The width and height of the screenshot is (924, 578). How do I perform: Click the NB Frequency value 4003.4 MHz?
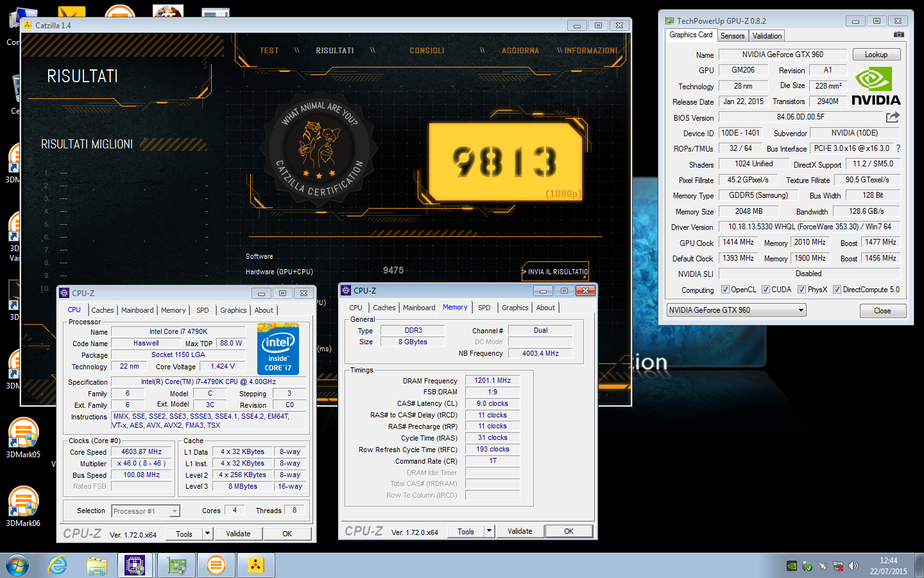(540, 353)
